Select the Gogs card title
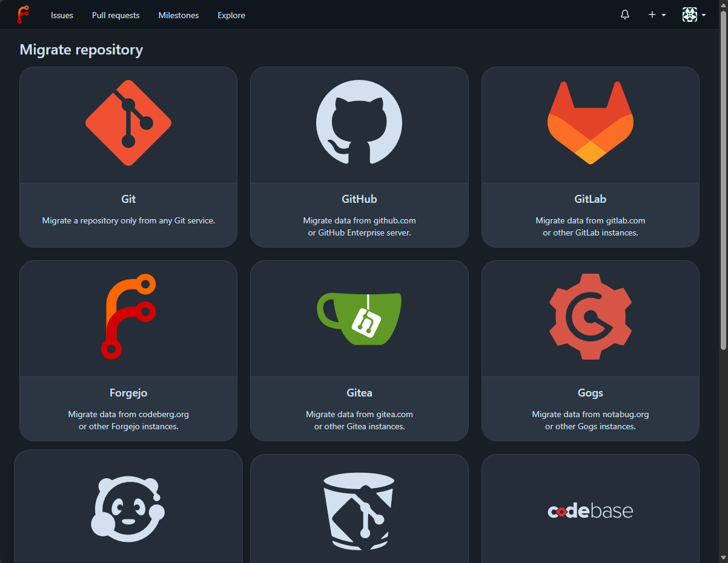 pos(591,393)
